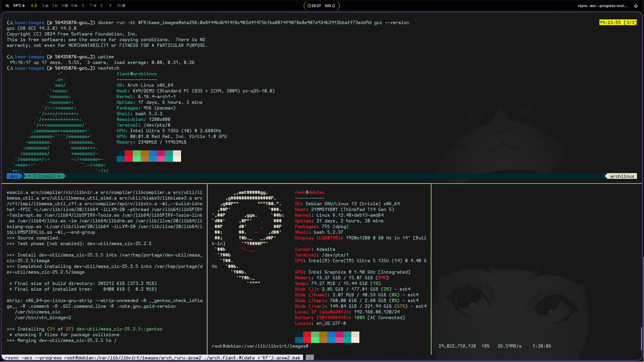
Task: Click the crossed-eye idle inhibitor icon
Action: coord(7,6)
